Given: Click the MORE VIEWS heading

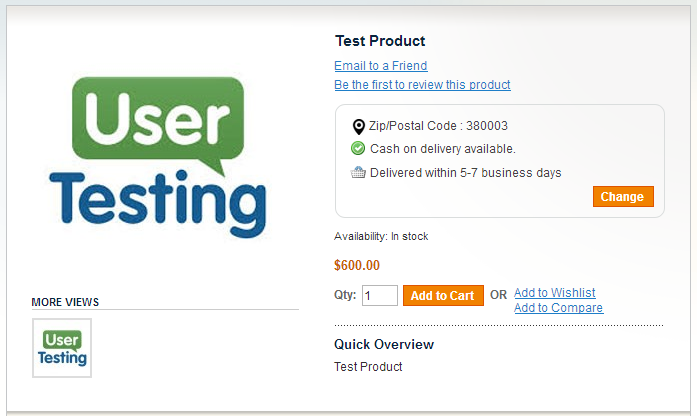Looking at the screenshot, I should pyautogui.click(x=65, y=302).
